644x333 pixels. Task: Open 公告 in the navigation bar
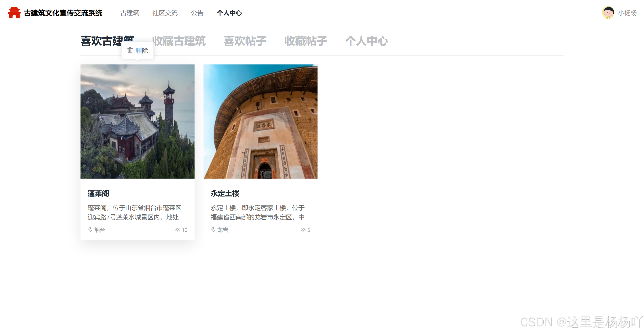click(197, 13)
